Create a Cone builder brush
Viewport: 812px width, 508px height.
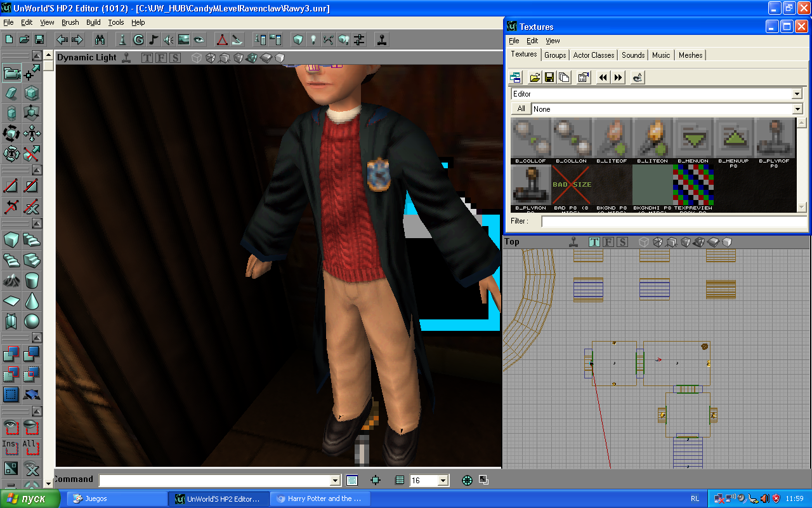[x=32, y=300]
